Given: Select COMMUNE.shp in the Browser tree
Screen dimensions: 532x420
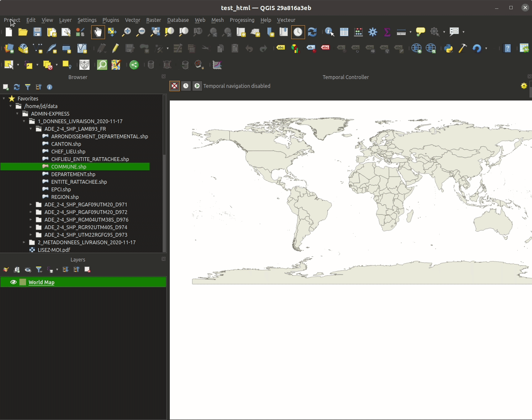Looking at the screenshot, I should pyautogui.click(x=68, y=166).
